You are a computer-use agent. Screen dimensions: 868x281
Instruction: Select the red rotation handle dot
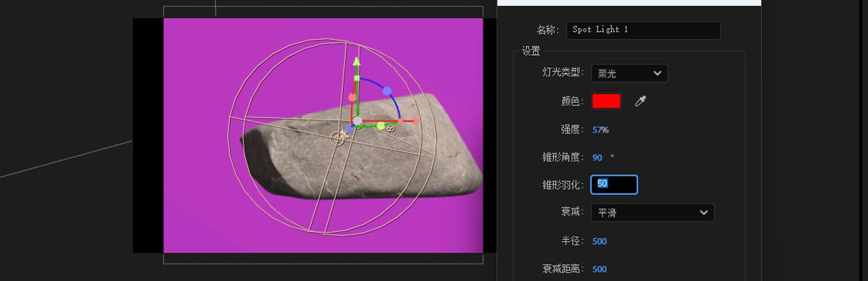point(352,97)
